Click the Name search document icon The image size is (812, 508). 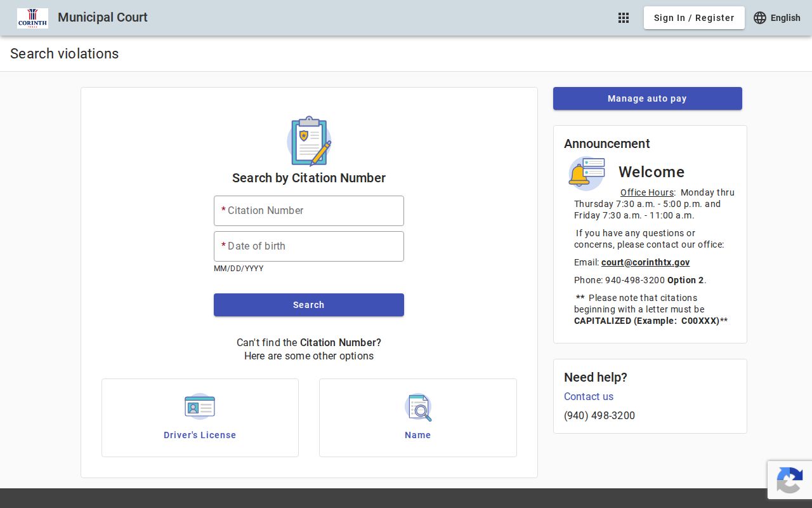point(418,407)
